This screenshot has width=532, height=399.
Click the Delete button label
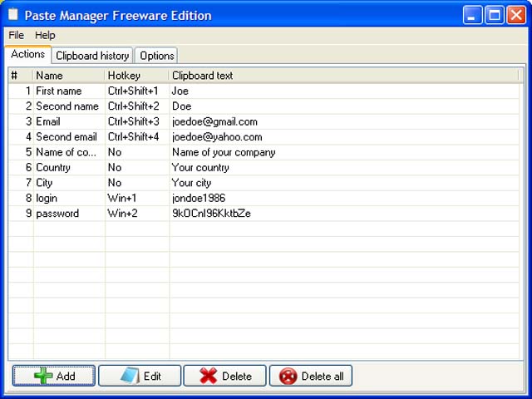[237, 376]
